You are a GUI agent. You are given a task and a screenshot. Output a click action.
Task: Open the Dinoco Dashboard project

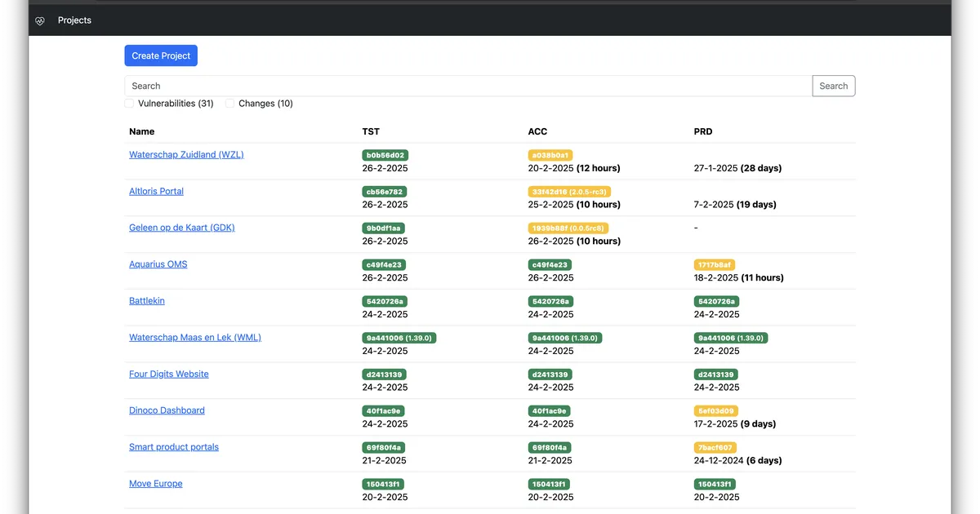pos(167,410)
